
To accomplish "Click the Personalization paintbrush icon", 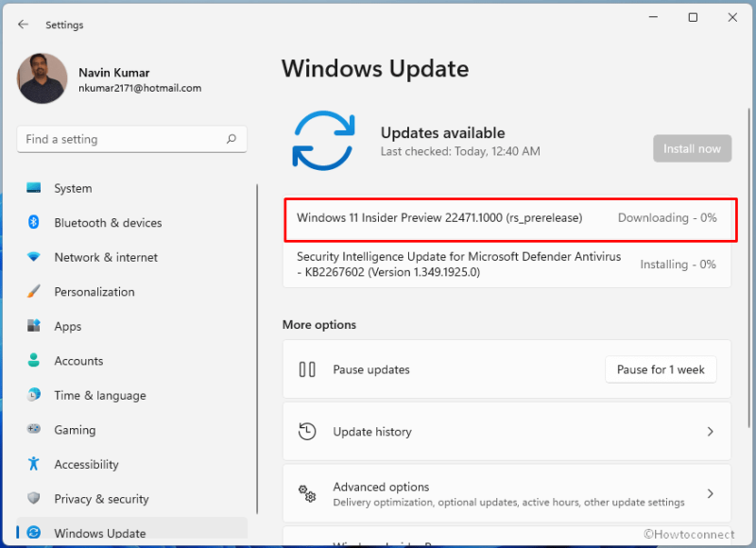I will 34,291.
